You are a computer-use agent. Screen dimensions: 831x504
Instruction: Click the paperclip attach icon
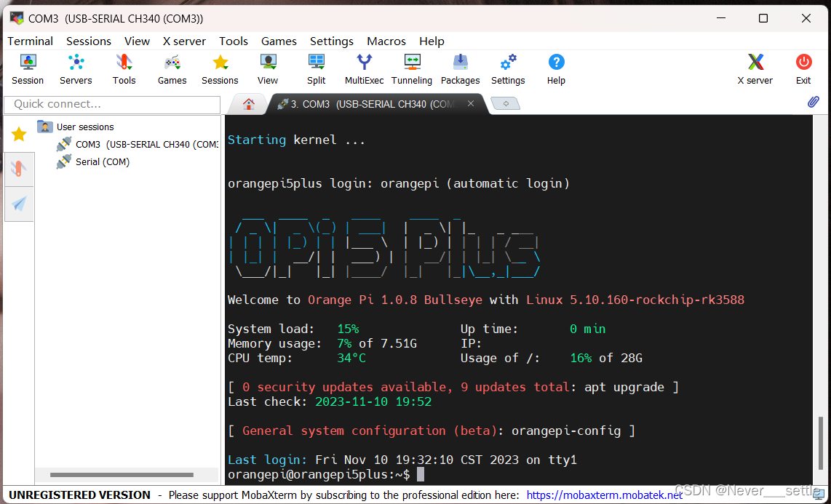pos(814,102)
